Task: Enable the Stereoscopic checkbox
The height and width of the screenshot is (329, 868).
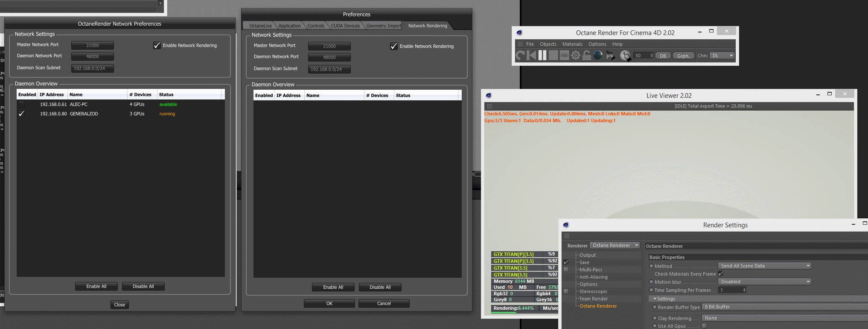Action: click(566, 291)
